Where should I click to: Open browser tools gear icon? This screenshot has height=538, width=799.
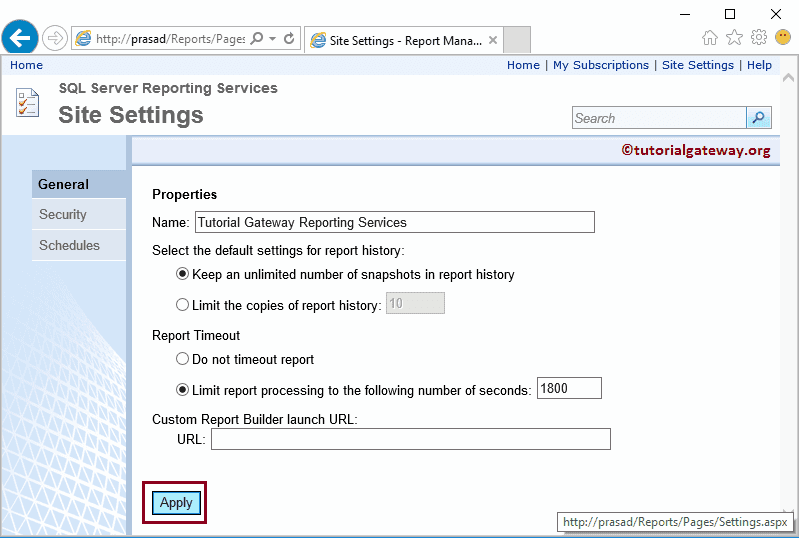click(x=759, y=37)
